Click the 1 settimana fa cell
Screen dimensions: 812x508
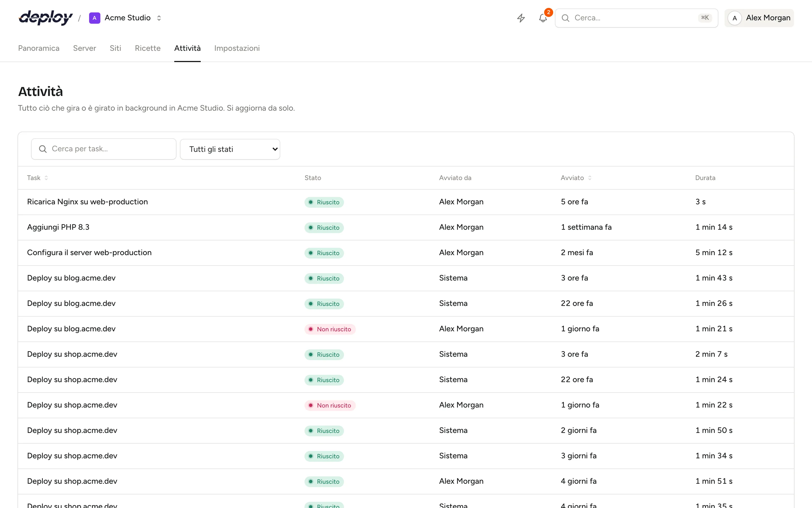pos(586,227)
